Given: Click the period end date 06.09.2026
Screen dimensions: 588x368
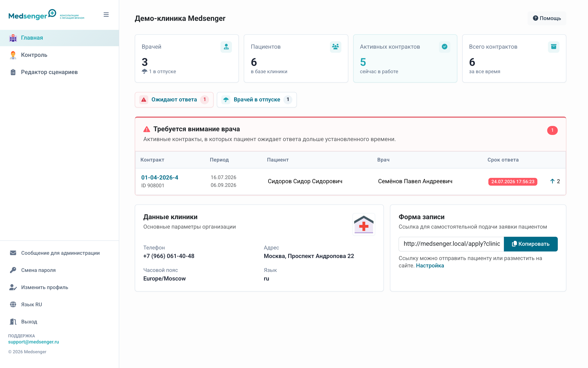Looking at the screenshot, I should pos(223,185).
